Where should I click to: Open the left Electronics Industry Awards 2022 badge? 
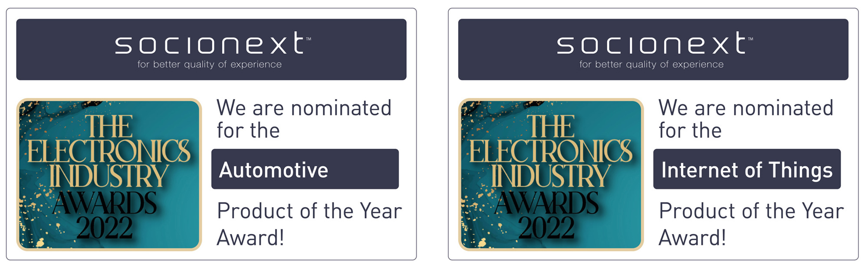tap(109, 174)
